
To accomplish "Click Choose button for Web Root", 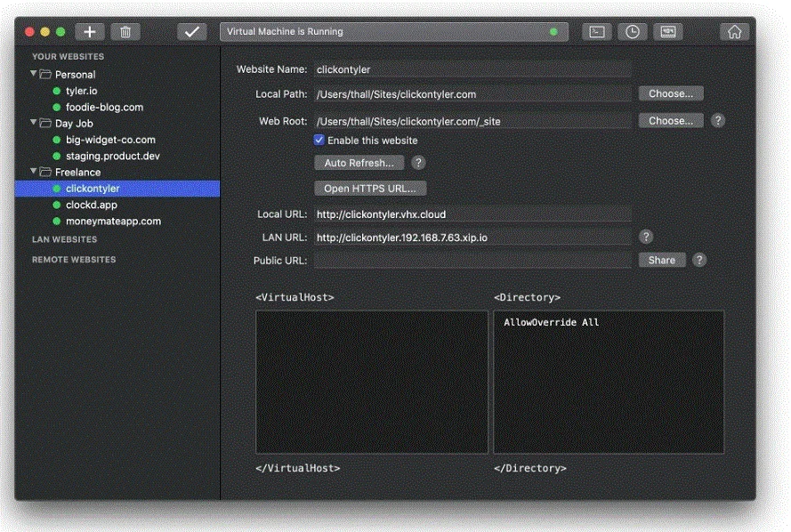I will point(671,121).
